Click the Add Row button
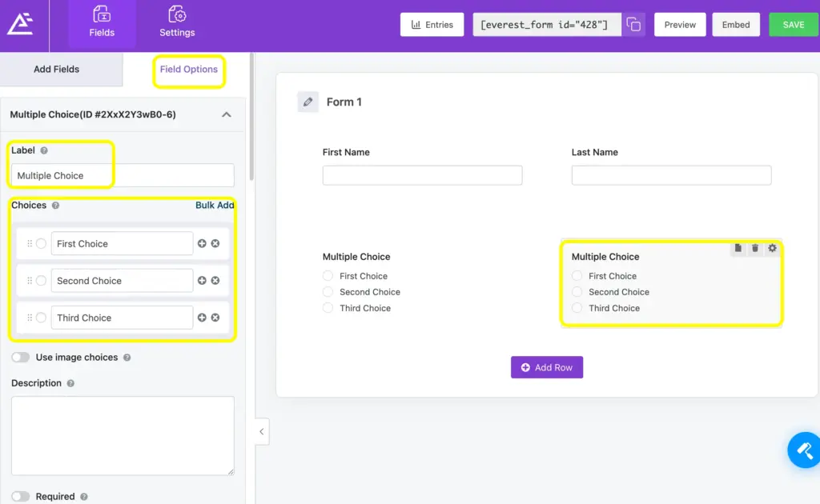 (x=547, y=366)
